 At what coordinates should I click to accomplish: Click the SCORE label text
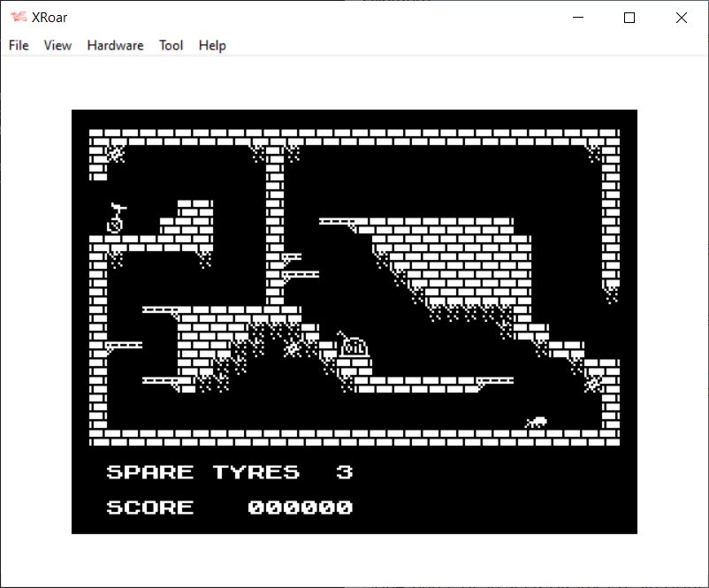click(x=149, y=508)
